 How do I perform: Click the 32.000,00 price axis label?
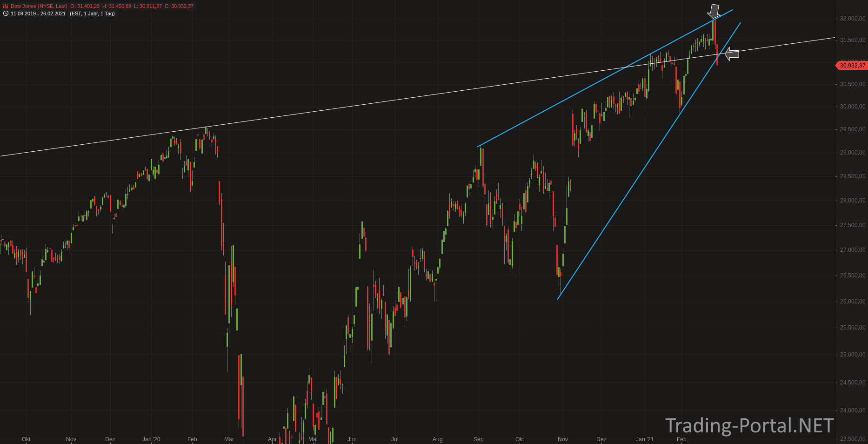pos(852,19)
